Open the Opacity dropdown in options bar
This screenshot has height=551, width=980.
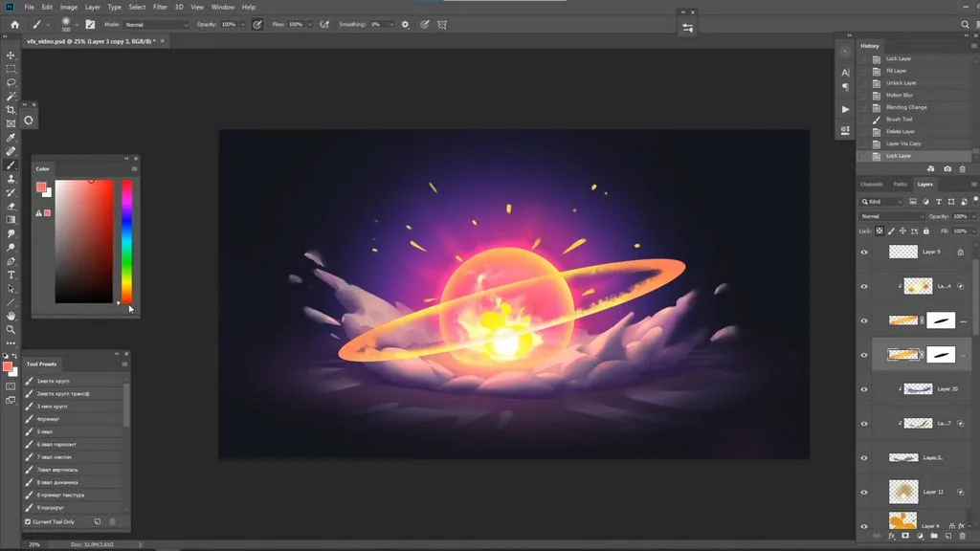243,24
